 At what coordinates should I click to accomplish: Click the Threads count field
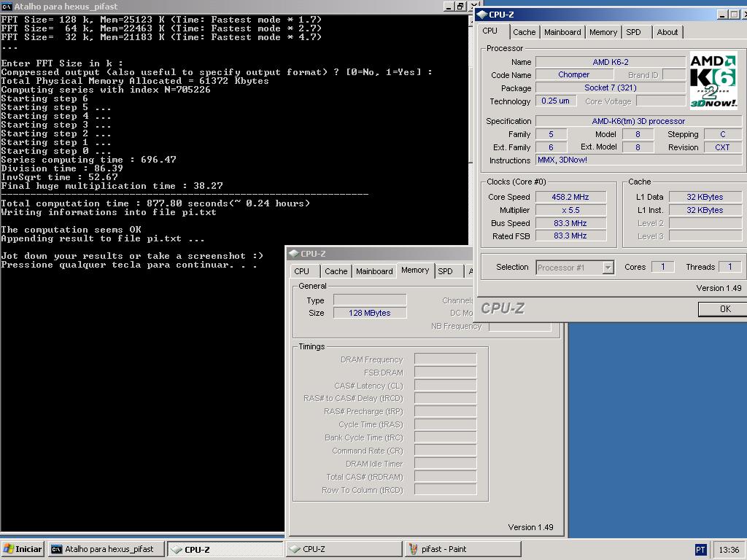point(729,267)
